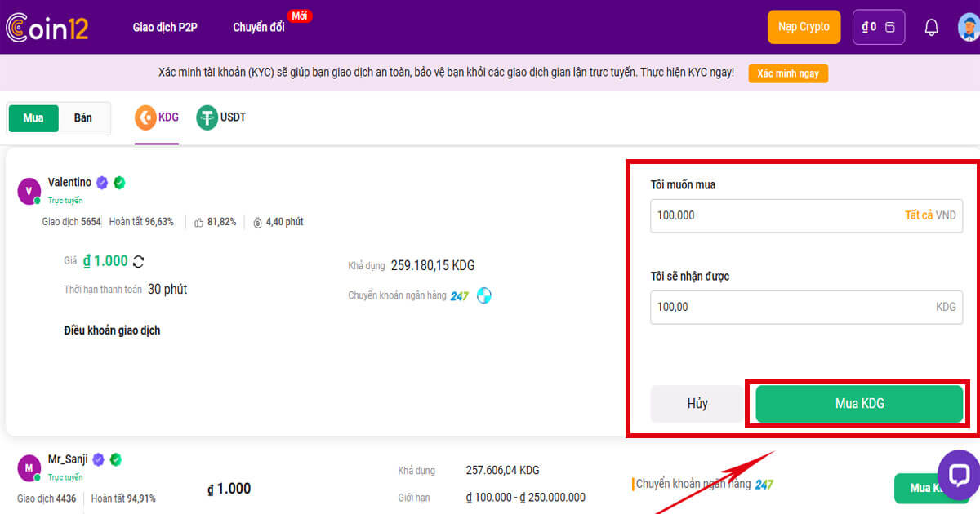Click the round blue bank icon
Viewport: 980px width, 514px height.
click(484, 295)
